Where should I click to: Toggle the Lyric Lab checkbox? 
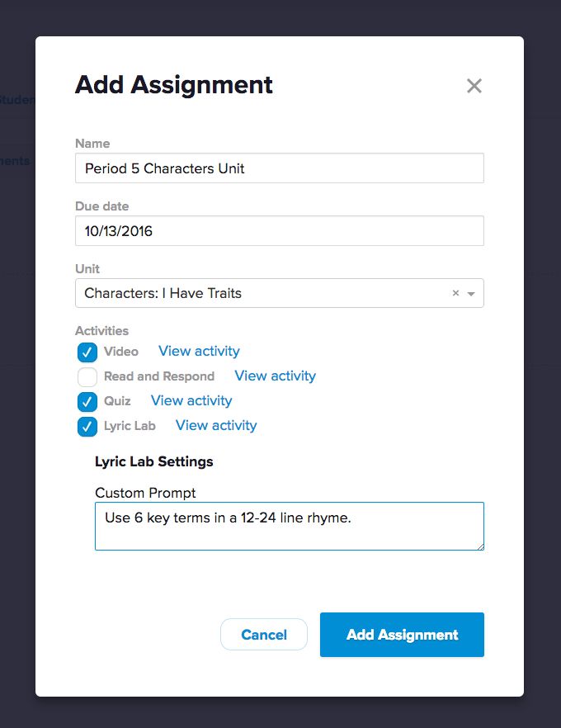tap(87, 427)
